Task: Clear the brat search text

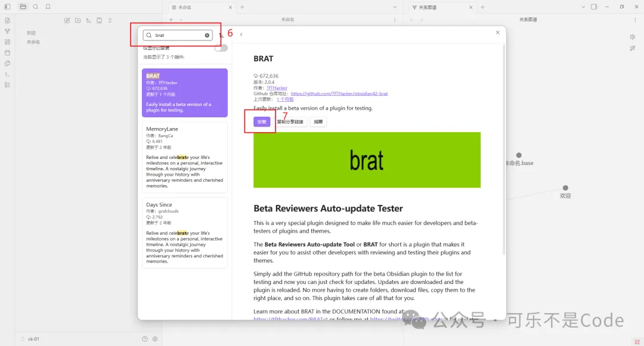Action: [207, 35]
